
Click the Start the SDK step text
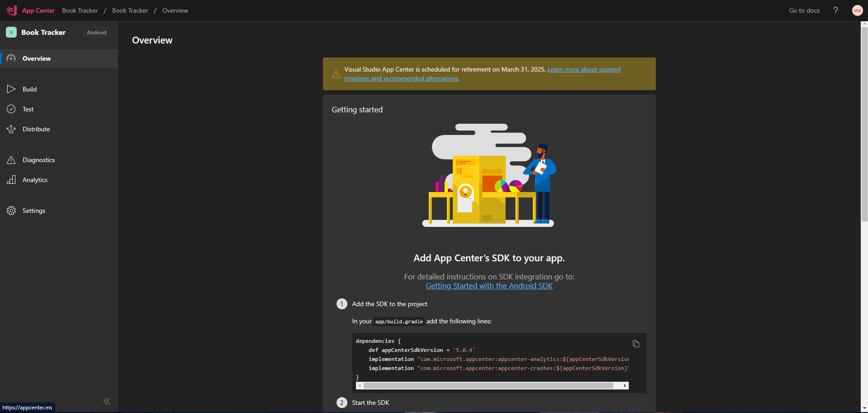click(x=370, y=403)
